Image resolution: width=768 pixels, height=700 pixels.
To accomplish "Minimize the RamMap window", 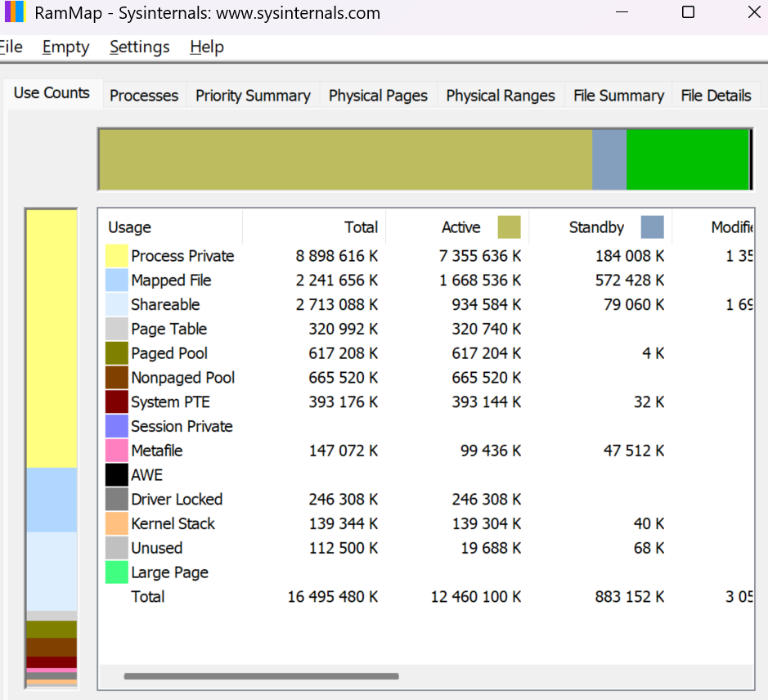I will point(622,11).
